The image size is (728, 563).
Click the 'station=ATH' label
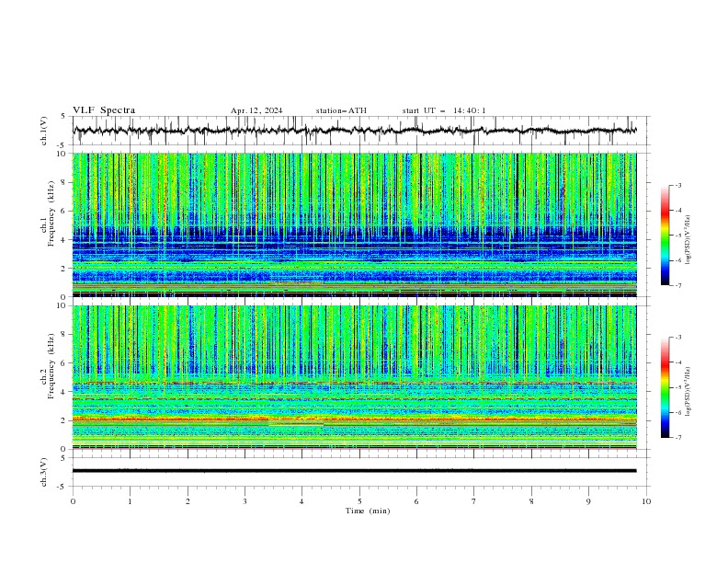click(341, 110)
